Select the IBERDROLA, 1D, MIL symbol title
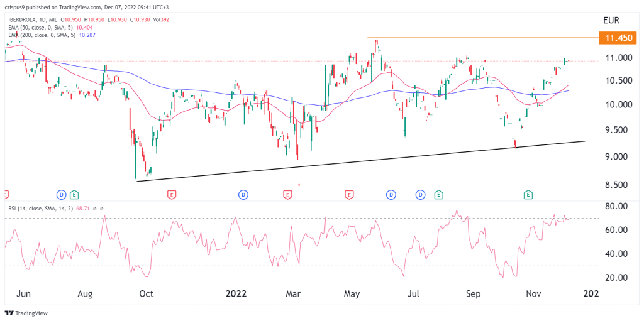Screen dimensions: 644x321 pos(31,19)
